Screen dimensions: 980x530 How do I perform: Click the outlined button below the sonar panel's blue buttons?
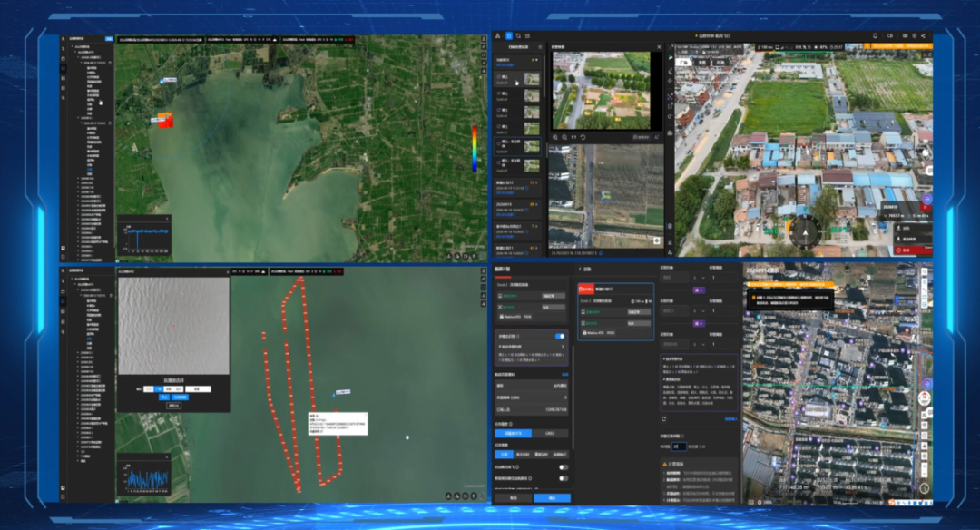tap(173, 406)
